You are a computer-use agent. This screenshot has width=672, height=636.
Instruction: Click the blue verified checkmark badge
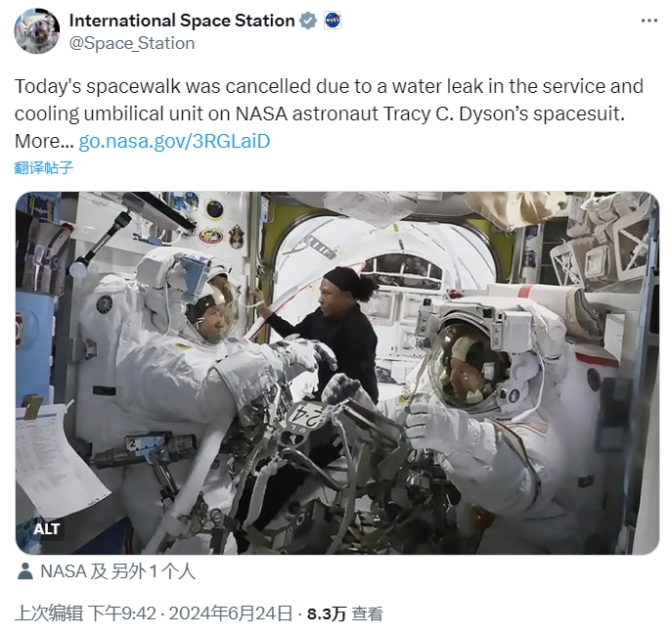(x=308, y=21)
